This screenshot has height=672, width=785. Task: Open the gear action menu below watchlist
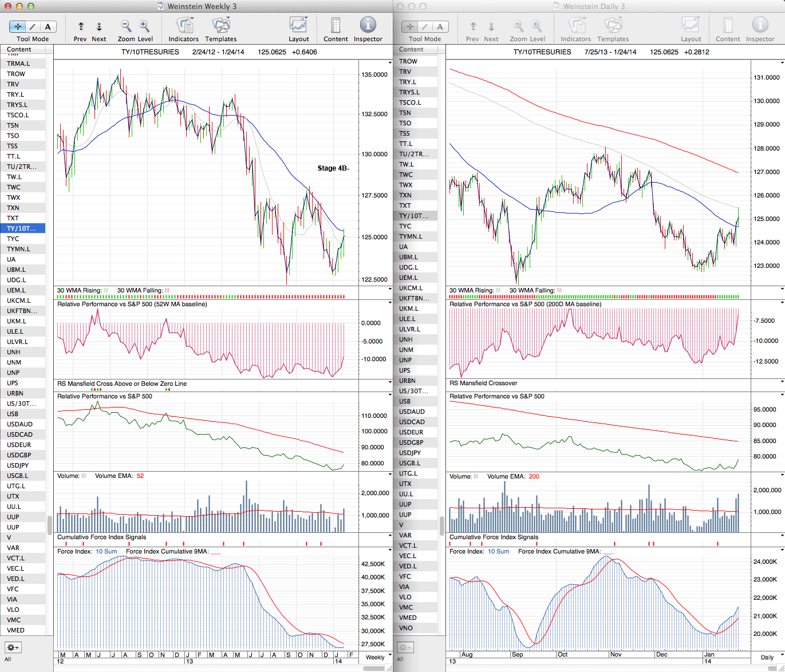[x=13, y=647]
